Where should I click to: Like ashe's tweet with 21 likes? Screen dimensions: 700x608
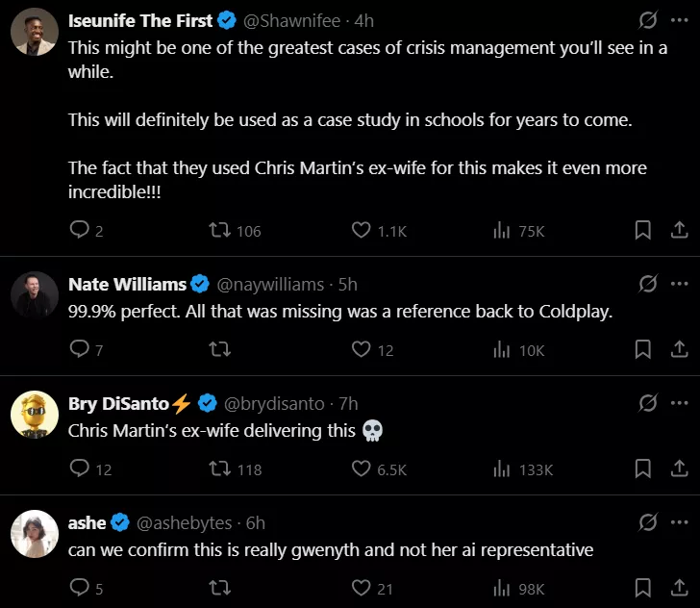point(362,589)
